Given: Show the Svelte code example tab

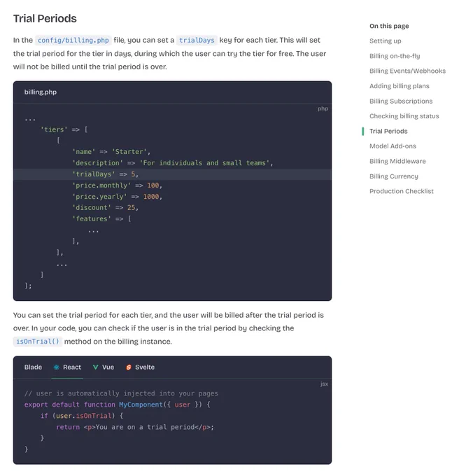Looking at the screenshot, I should click(140, 367).
